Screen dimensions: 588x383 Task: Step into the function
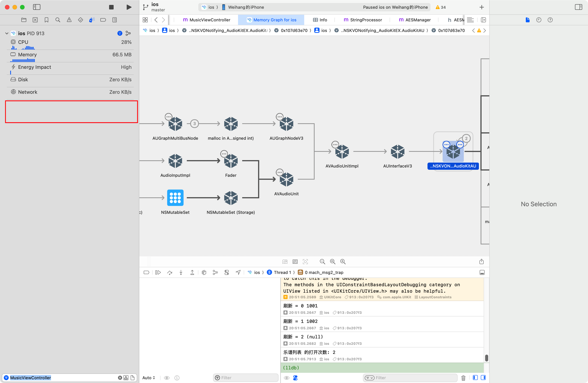[181, 272]
